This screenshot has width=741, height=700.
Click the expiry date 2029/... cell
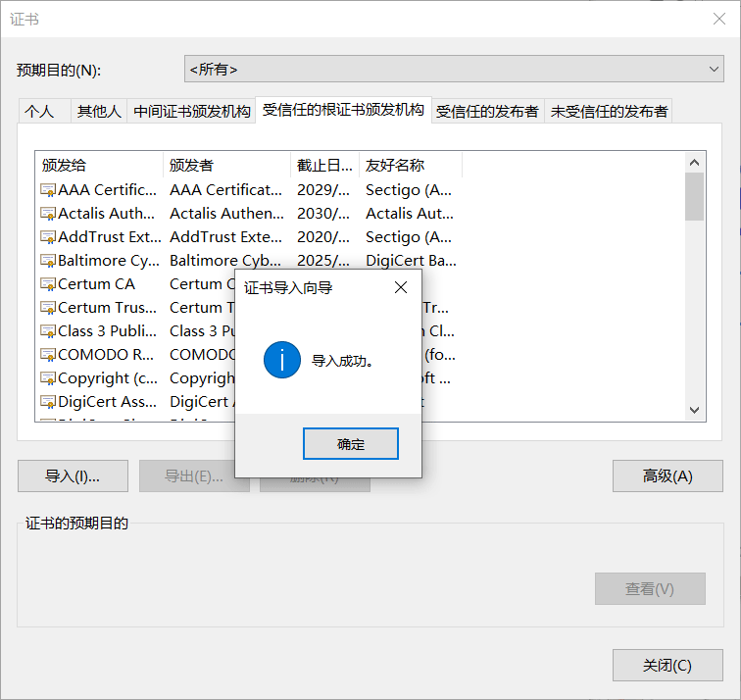[x=323, y=190]
